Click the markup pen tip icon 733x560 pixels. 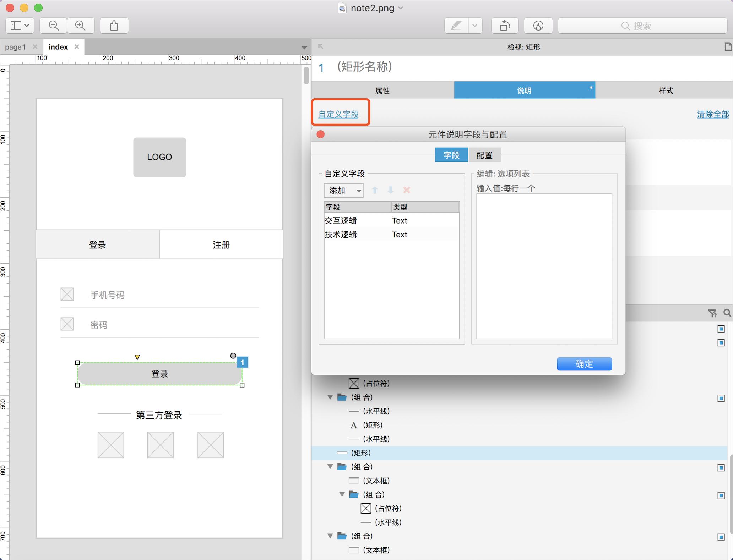[538, 26]
